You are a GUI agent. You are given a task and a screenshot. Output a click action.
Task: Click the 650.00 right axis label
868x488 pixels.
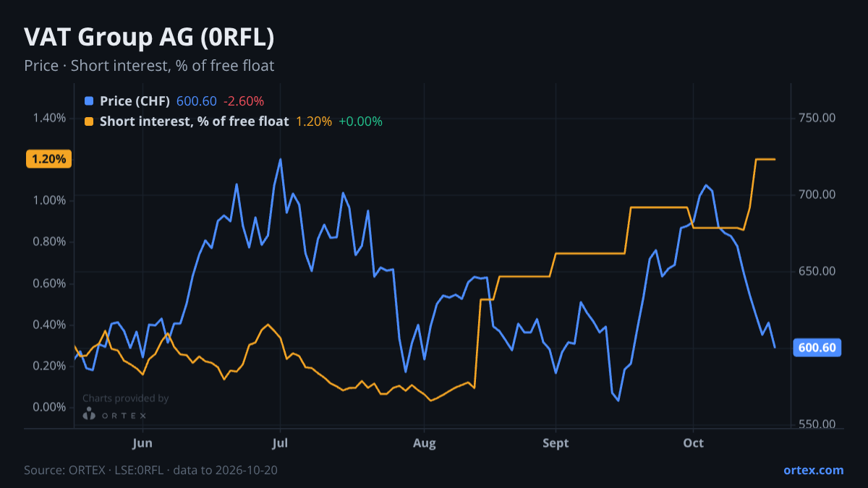tap(817, 271)
